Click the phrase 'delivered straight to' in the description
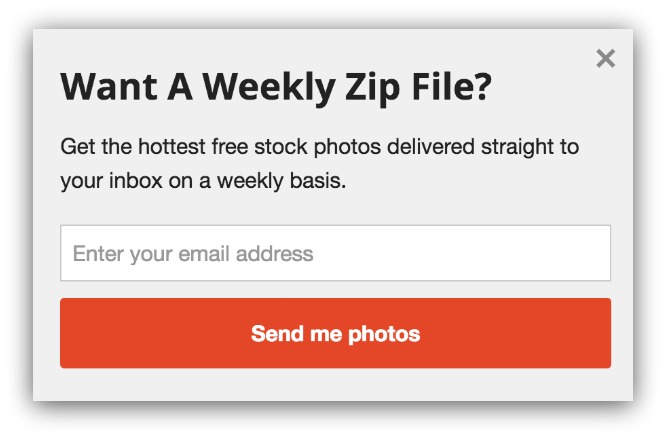Viewport: 666px width, 438px height. click(483, 147)
